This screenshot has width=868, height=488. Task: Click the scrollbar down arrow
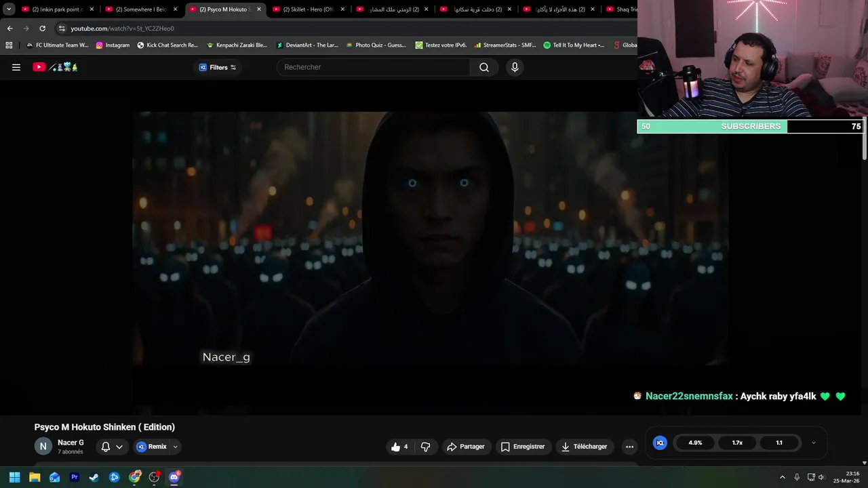(864, 462)
